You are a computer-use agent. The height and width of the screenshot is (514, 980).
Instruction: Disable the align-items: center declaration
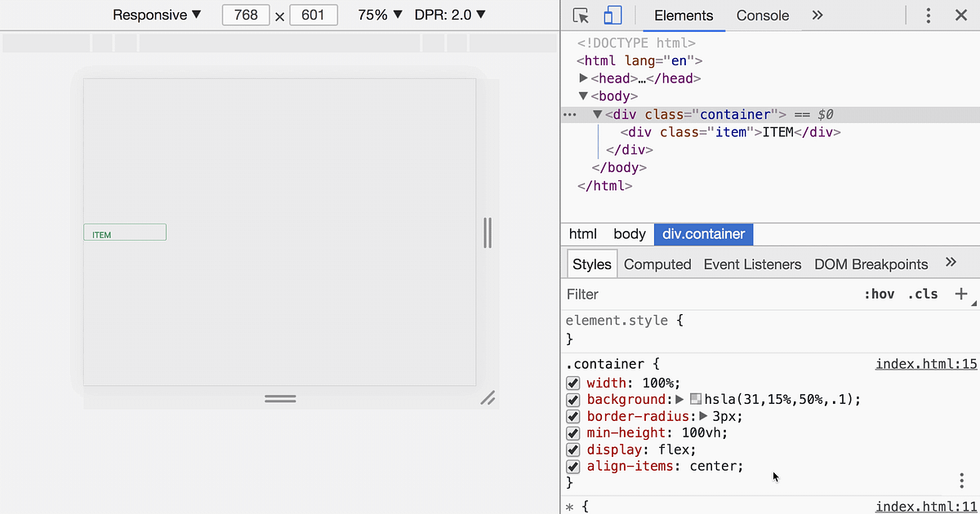pyautogui.click(x=572, y=467)
